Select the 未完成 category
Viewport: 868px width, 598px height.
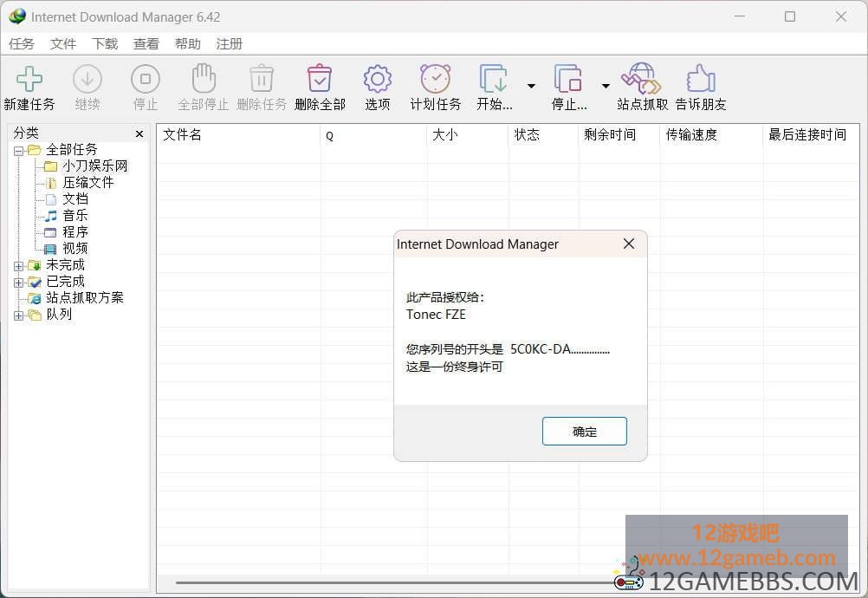point(65,264)
